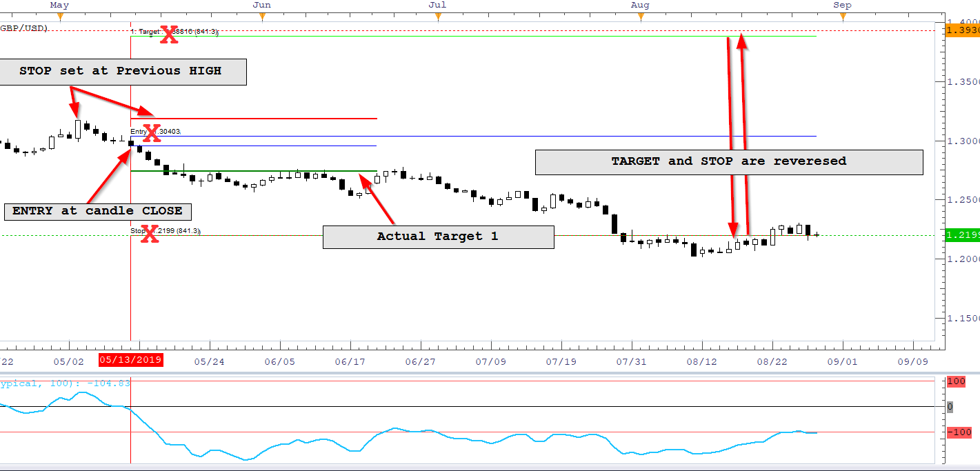Click the orange marker under Aug
Screen dimensions: 980x471
tap(640, 17)
